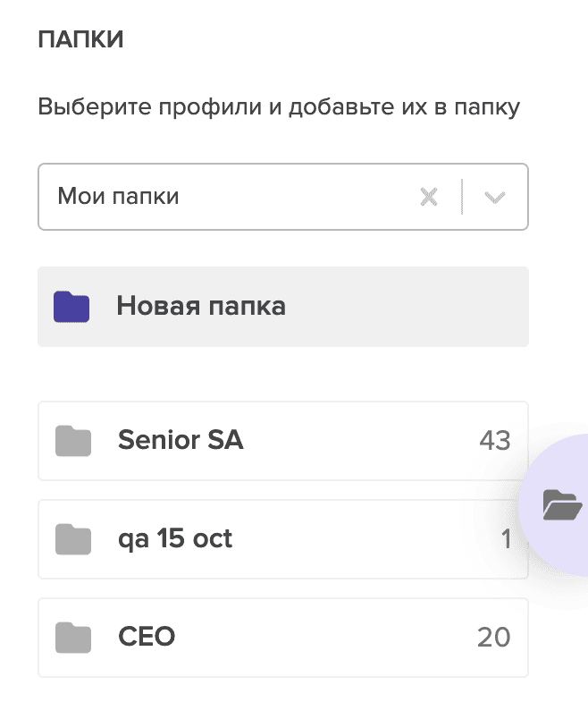Click the CEO folder icon

[x=73, y=637]
